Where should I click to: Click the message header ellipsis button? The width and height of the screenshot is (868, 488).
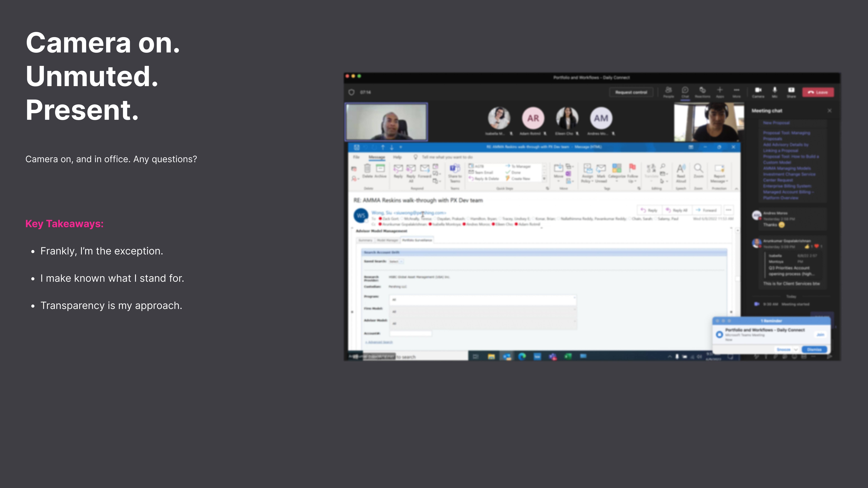[729, 210]
